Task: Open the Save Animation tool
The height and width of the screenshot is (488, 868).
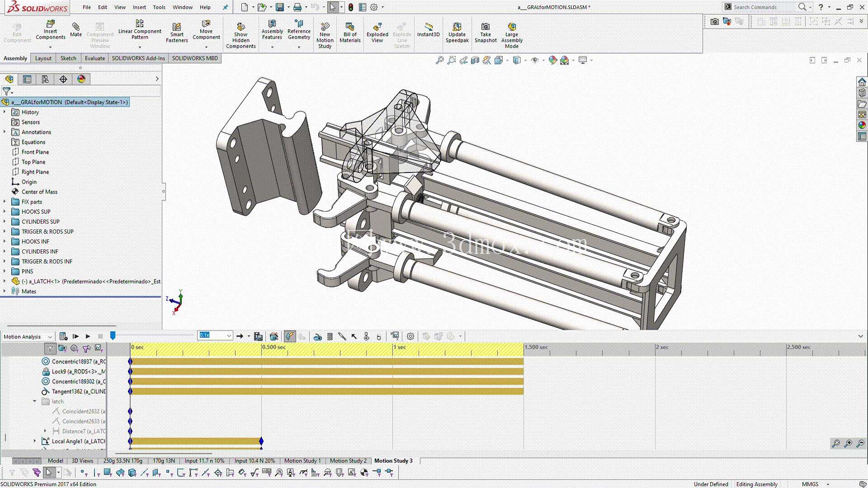Action: [258, 336]
